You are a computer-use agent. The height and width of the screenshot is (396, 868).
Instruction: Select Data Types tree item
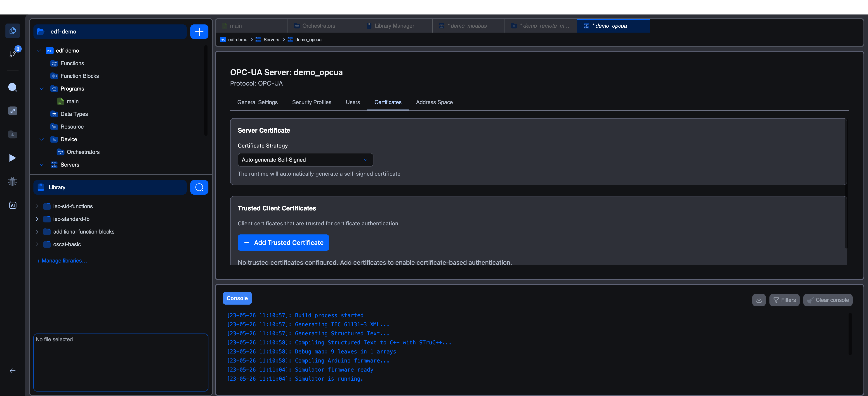point(74,114)
